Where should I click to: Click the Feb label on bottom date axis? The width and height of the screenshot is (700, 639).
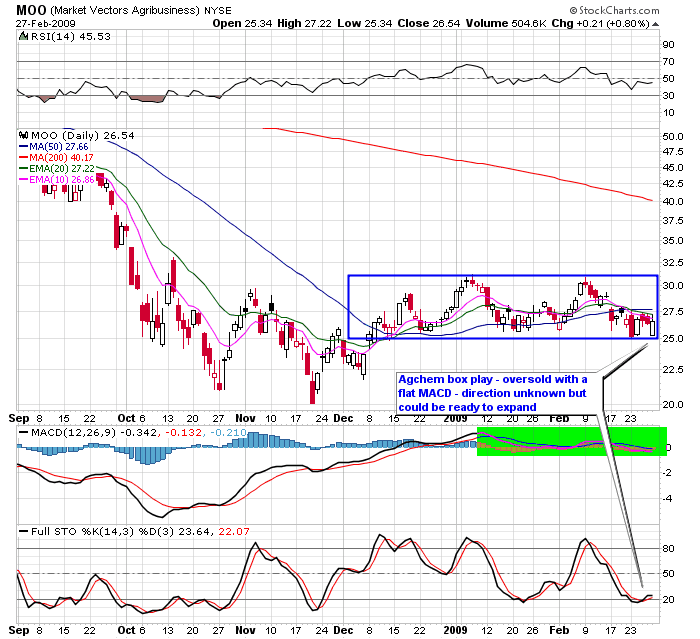click(559, 630)
